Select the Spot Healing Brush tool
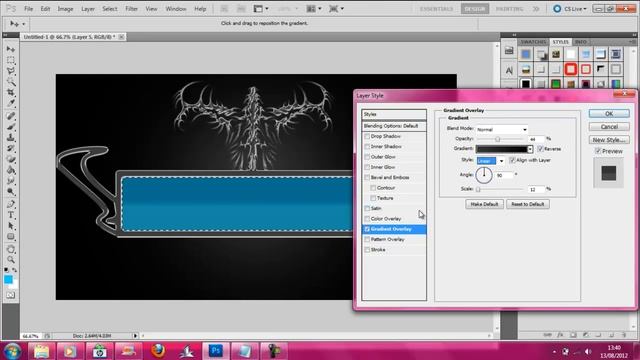The image size is (640, 360). click(11, 116)
